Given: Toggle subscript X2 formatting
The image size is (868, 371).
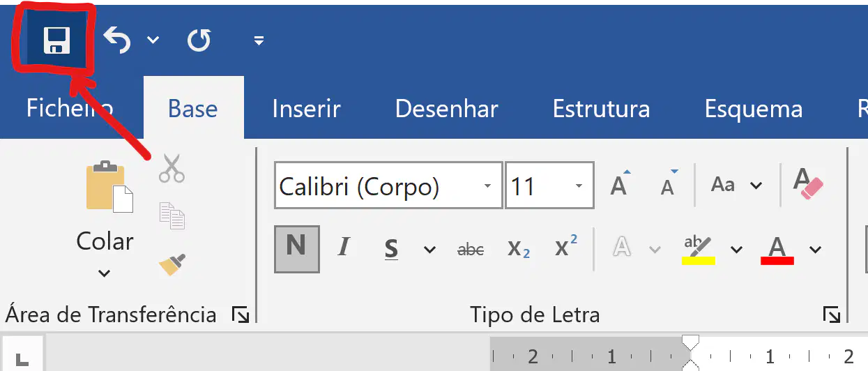Looking at the screenshot, I should (x=518, y=249).
